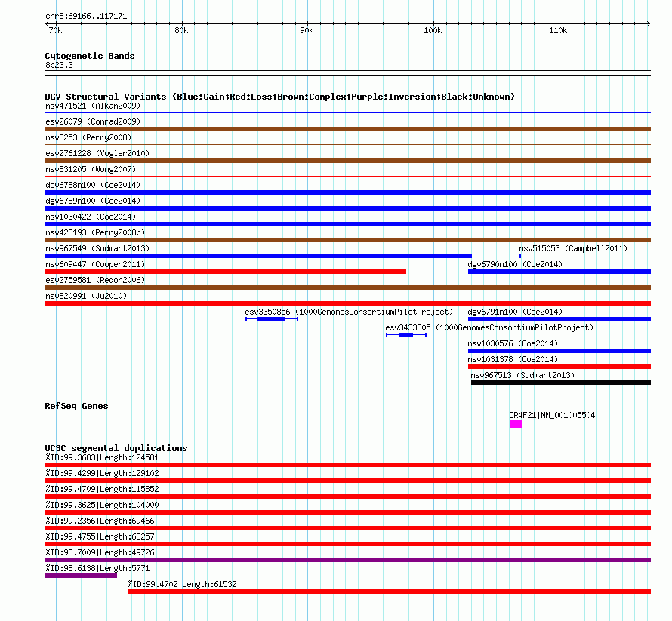672x621 pixels.
Task: Click the red bar under Length:61532
Action: [x=390, y=592]
